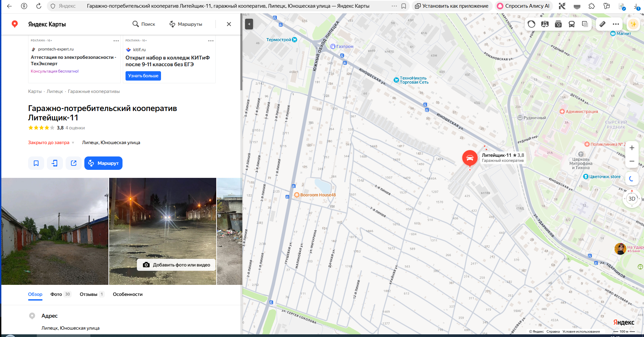Open the 4 оценки ratings link
The width and height of the screenshot is (644, 337).
(x=75, y=128)
